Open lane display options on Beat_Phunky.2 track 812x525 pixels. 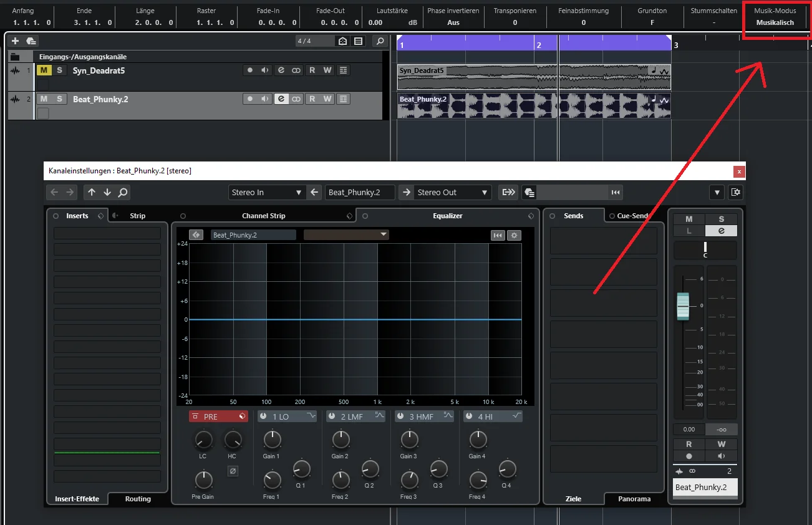[x=344, y=99]
